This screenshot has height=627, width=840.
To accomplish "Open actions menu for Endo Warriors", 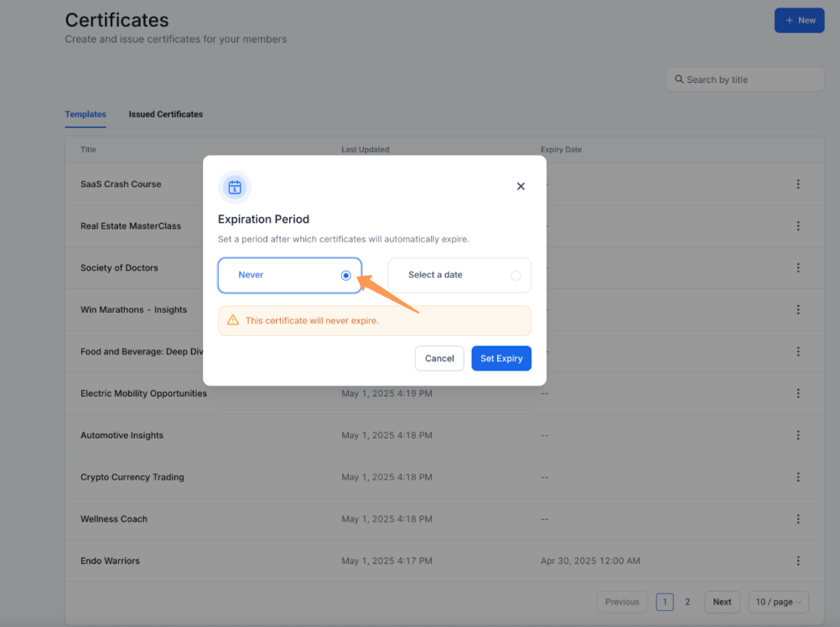I will (x=798, y=561).
